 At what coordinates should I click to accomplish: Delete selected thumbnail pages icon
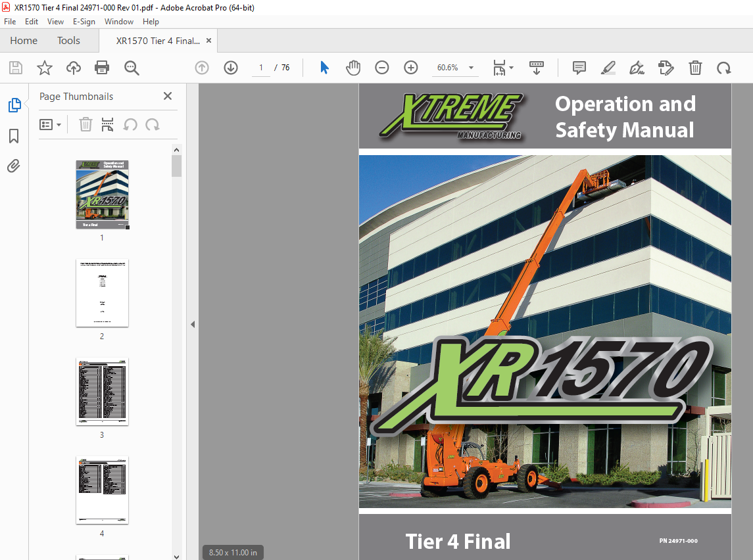click(85, 125)
